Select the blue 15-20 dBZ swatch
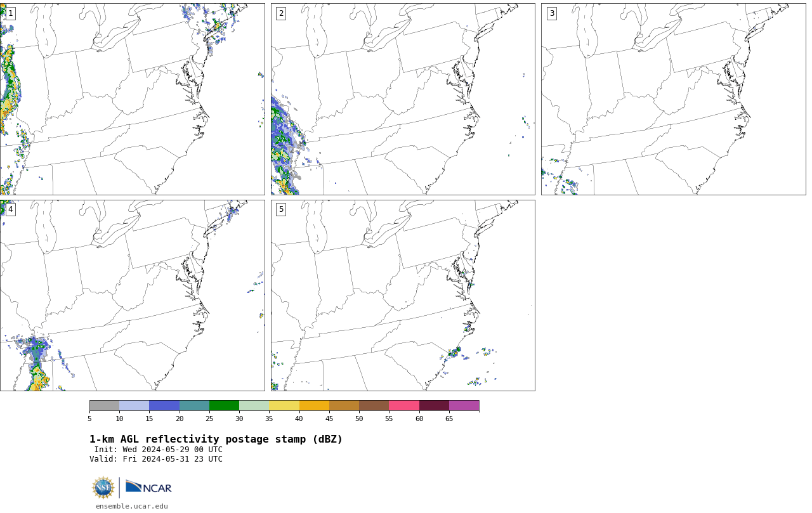Viewport: 812px width, 513px height. click(164, 406)
